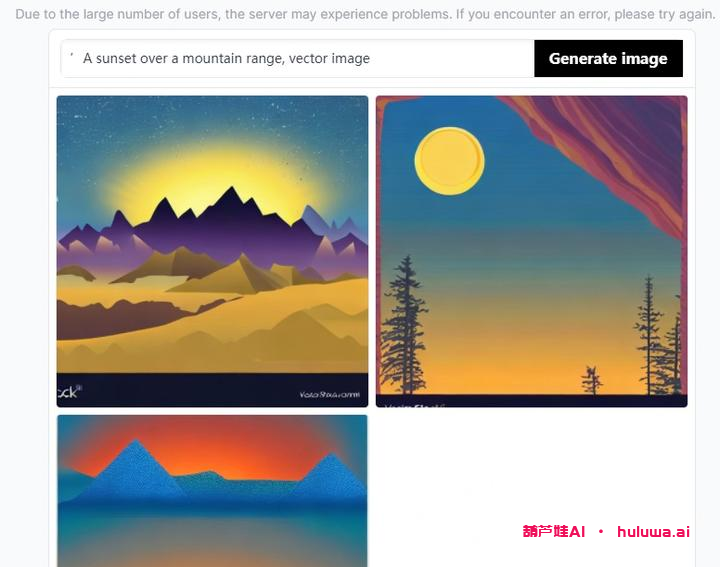Viewport: 720px width, 567px height.
Task: Focus the sunset mountain range prompt field
Action: tap(298, 58)
